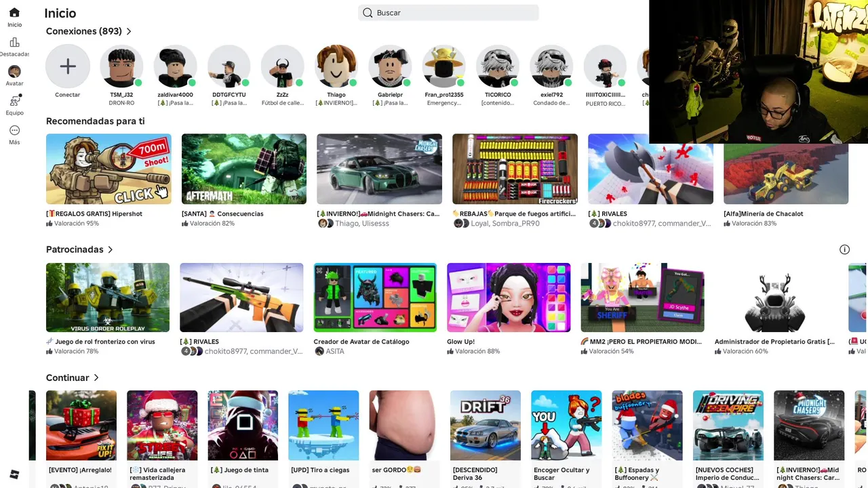Click Glow Up! game title
This screenshot has width=868, height=488.
click(461, 342)
